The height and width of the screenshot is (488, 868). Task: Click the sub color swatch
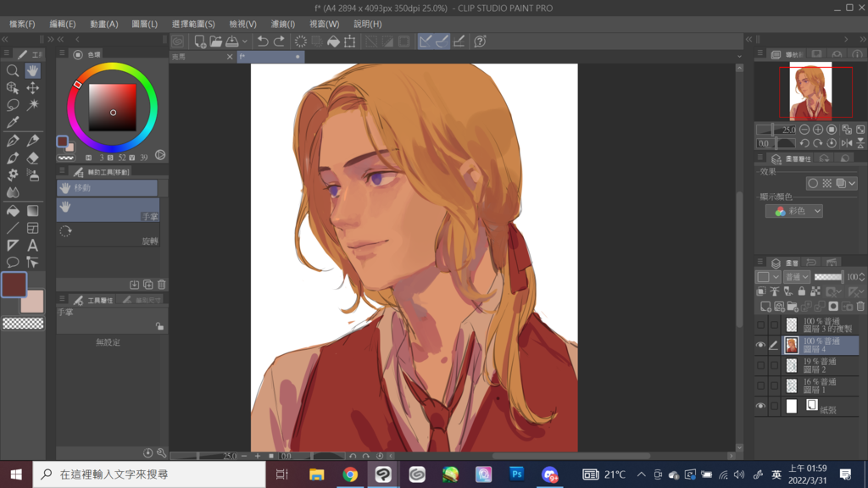point(34,303)
